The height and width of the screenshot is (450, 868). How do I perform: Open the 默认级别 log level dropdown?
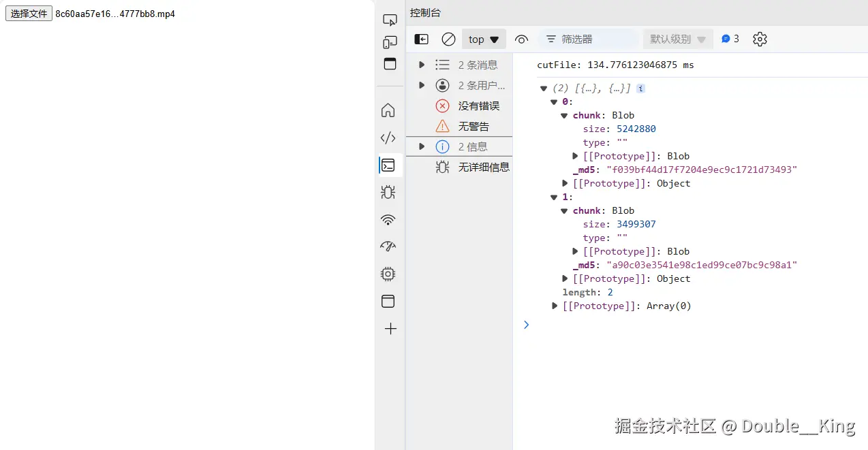pos(678,39)
